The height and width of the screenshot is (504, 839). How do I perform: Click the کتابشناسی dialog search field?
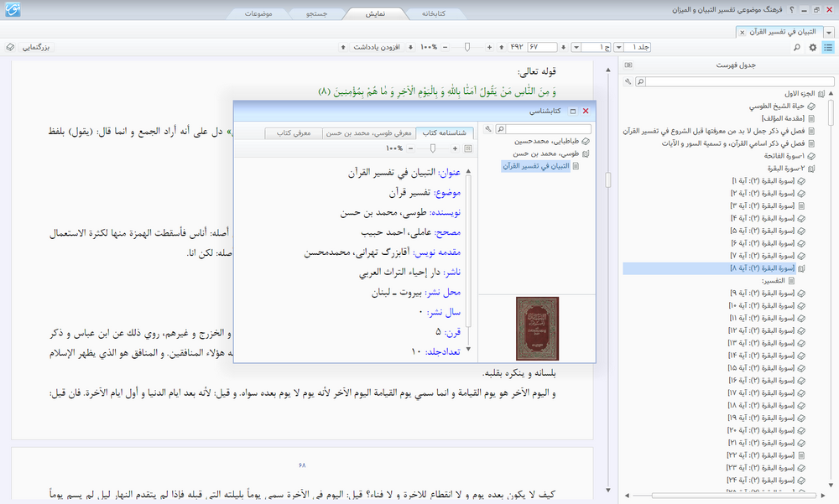(x=548, y=129)
